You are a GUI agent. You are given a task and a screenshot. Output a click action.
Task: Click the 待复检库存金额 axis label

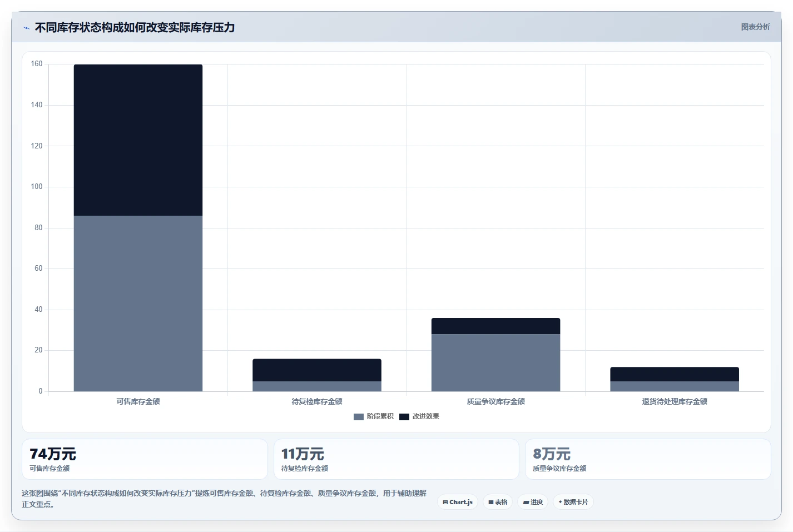tap(317, 401)
